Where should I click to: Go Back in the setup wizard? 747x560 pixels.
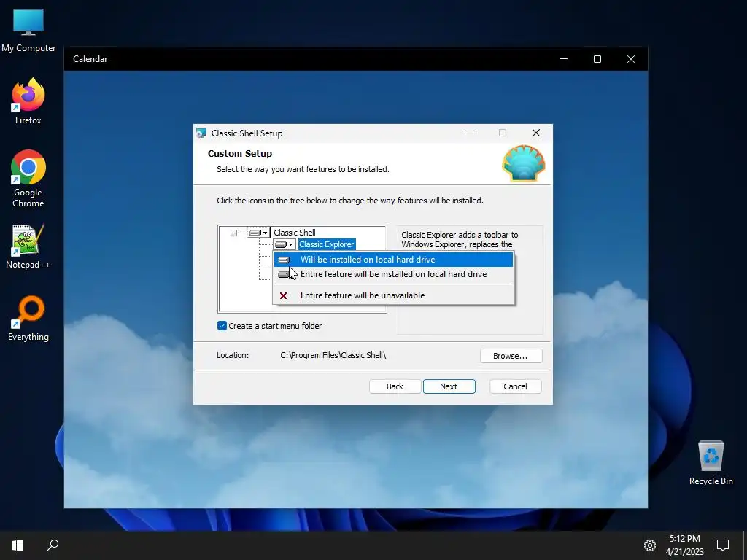(395, 386)
